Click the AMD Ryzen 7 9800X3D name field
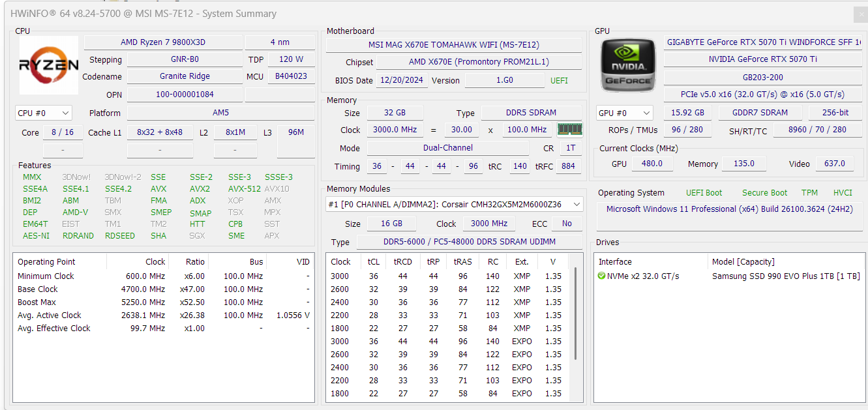Image resolution: width=868 pixels, height=410 pixels. 163,42
